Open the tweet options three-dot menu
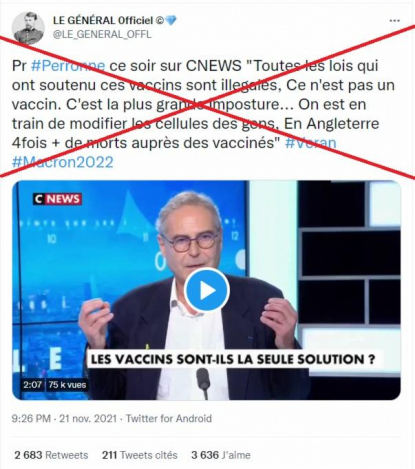 (395, 21)
